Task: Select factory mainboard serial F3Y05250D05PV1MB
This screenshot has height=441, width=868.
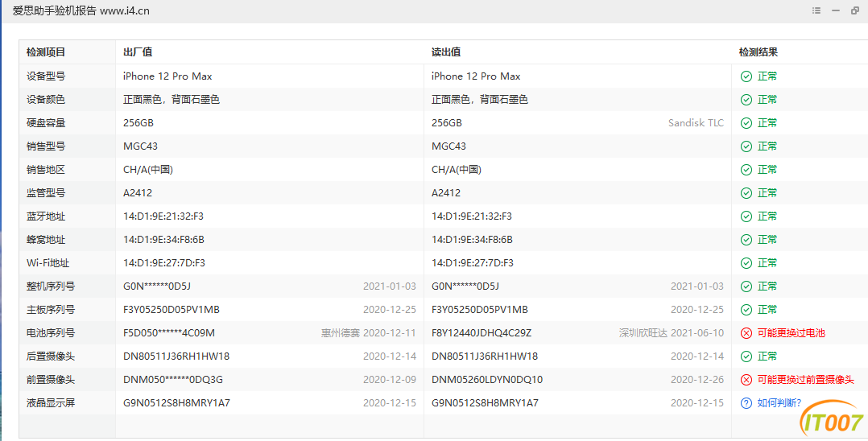Action: click(171, 310)
